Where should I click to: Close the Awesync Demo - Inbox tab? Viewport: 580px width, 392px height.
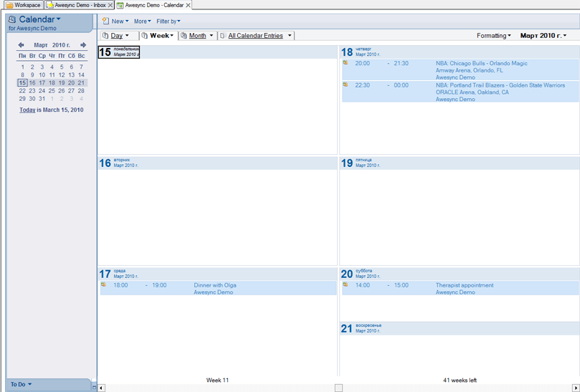110,5
